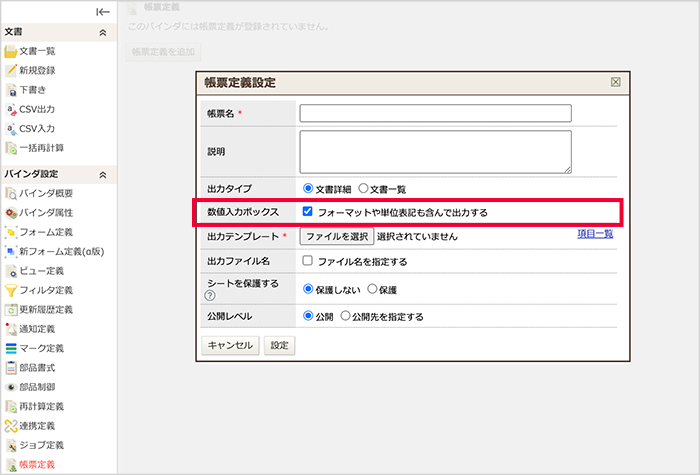Click the 文書一覧 folder icon
Screen dimensions: 700x475
(11, 51)
